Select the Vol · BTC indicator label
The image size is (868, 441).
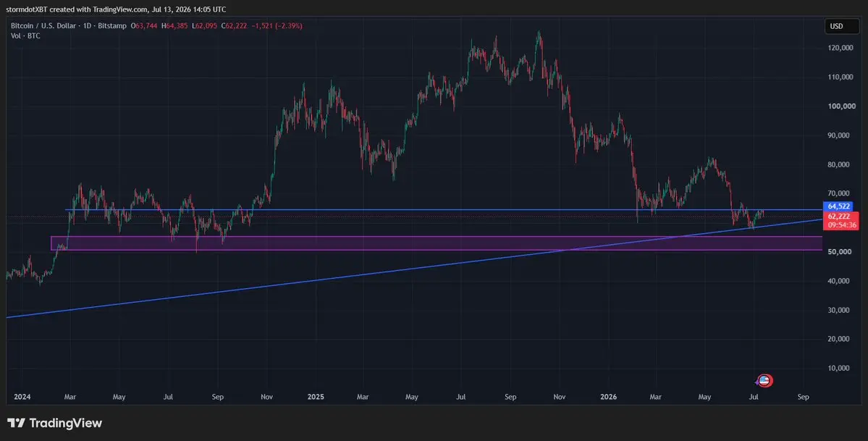(25, 35)
